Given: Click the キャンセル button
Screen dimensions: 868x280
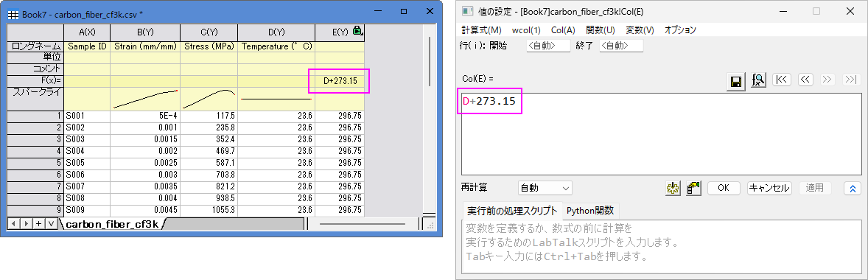Looking at the screenshot, I should pos(769,188).
